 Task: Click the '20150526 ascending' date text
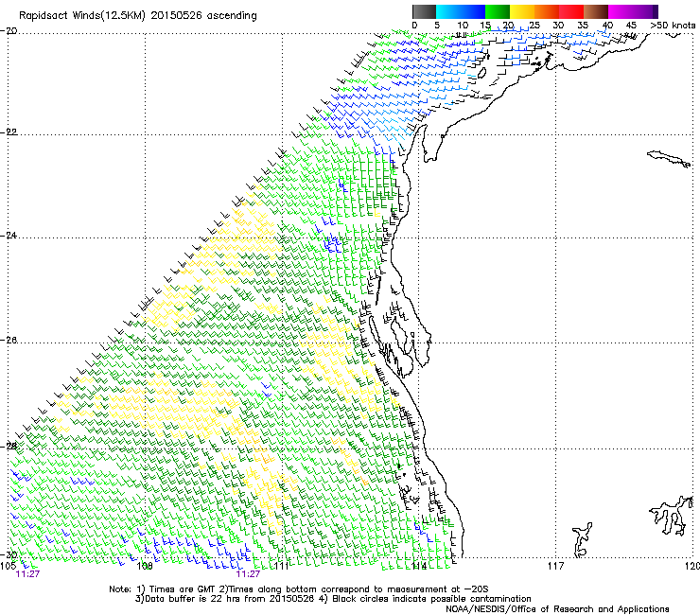[203, 16]
